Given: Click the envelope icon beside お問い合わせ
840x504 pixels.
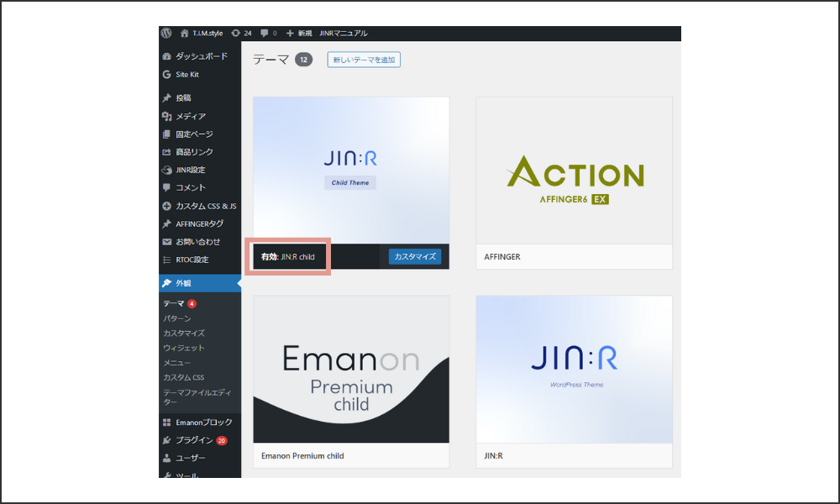Looking at the screenshot, I should [166, 242].
